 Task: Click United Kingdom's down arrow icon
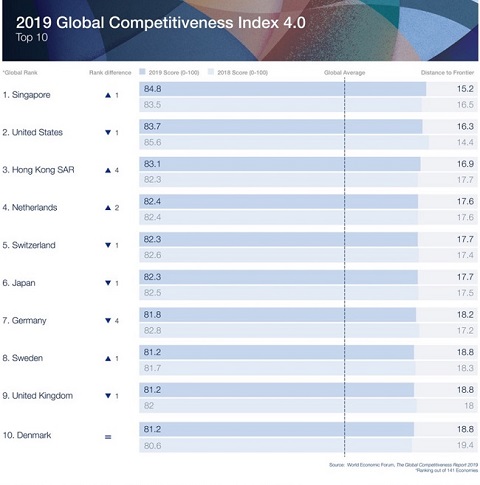[108, 396]
